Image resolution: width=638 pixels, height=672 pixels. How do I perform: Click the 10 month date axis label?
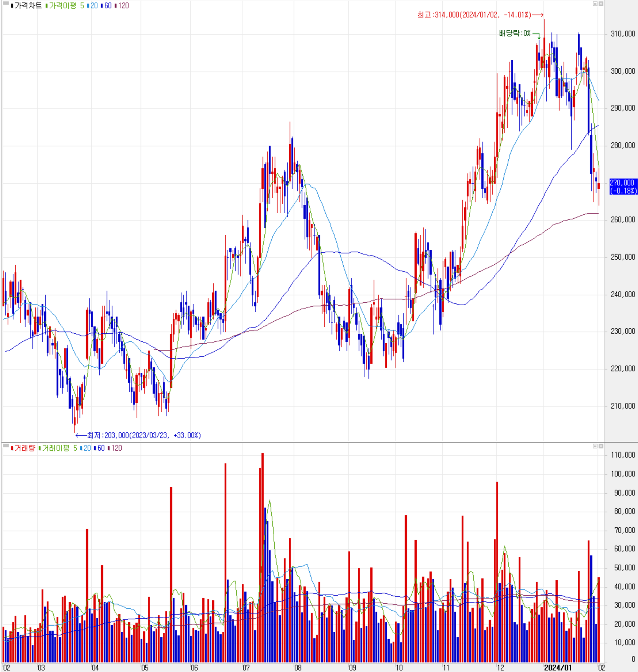coord(399,668)
